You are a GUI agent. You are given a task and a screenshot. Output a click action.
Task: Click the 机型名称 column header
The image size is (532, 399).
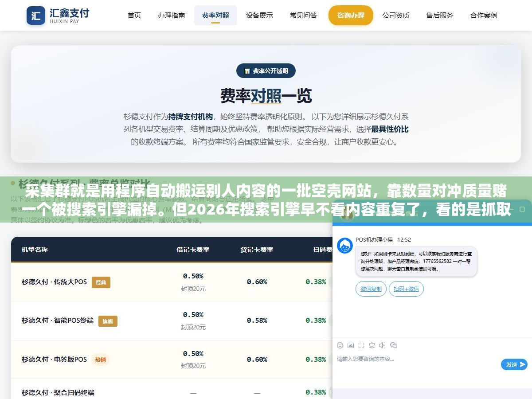tap(35, 250)
